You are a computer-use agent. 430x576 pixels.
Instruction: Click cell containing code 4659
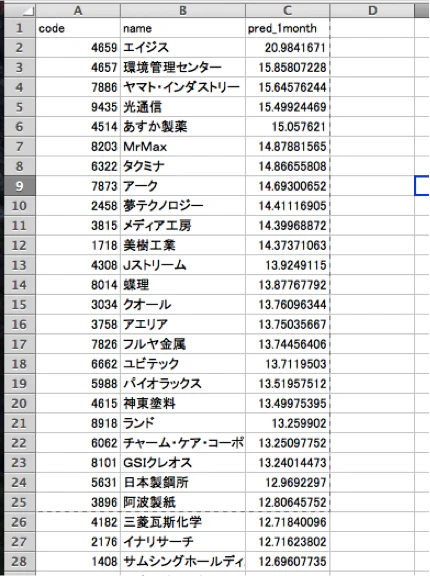[x=78, y=47]
